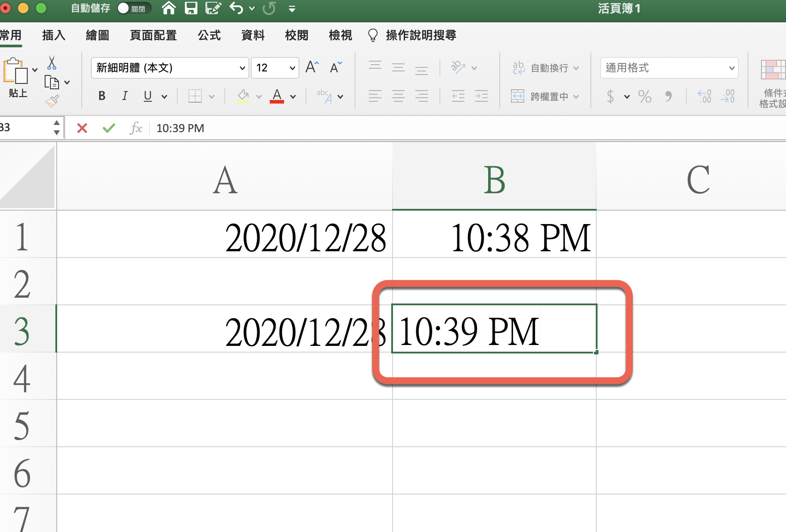The height and width of the screenshot is (532, 786).
Task: Switch to the 插入 tab
Action: [x=54, y=35]
